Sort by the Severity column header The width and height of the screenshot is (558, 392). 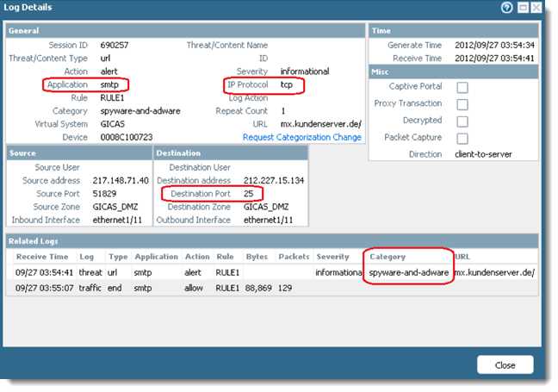tap(332, 257)
